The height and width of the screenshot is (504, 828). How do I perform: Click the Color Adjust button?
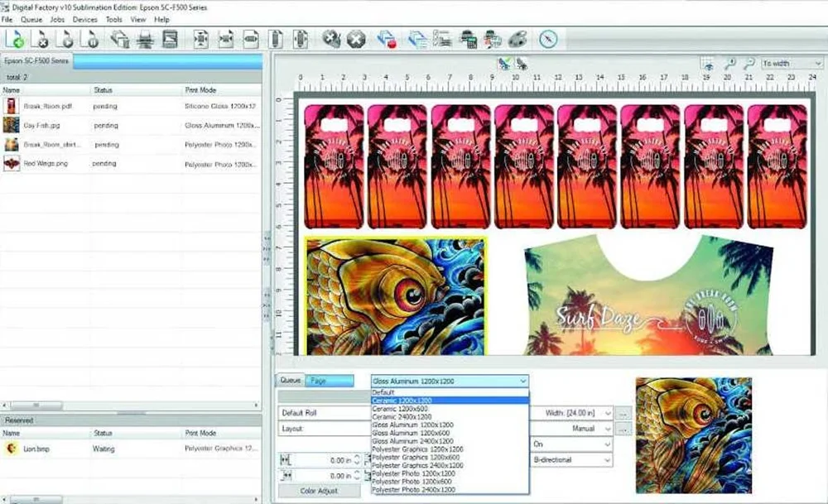pos(318,491)
